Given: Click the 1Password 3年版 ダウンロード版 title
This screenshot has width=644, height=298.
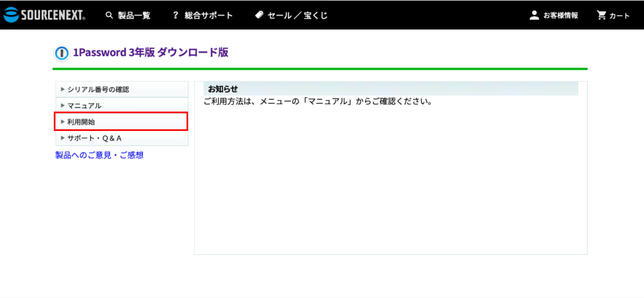Looking at the screenshot, I should (x=151, y=52).
